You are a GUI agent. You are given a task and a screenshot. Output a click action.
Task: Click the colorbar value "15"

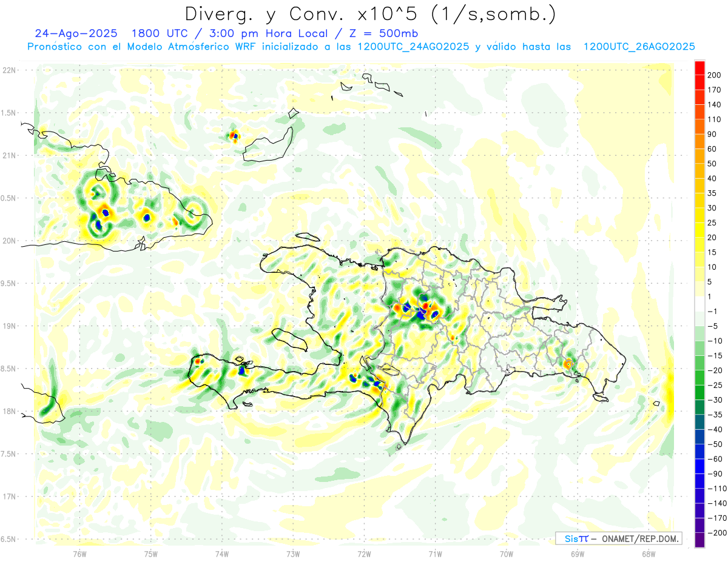(x=713, y=252)
